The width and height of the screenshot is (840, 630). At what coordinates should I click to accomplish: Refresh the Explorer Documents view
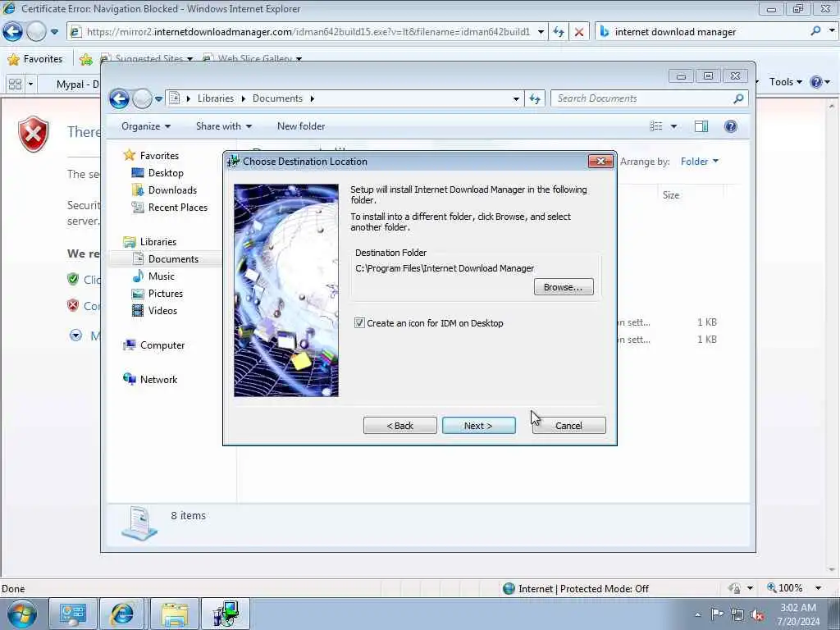(535, 98)
